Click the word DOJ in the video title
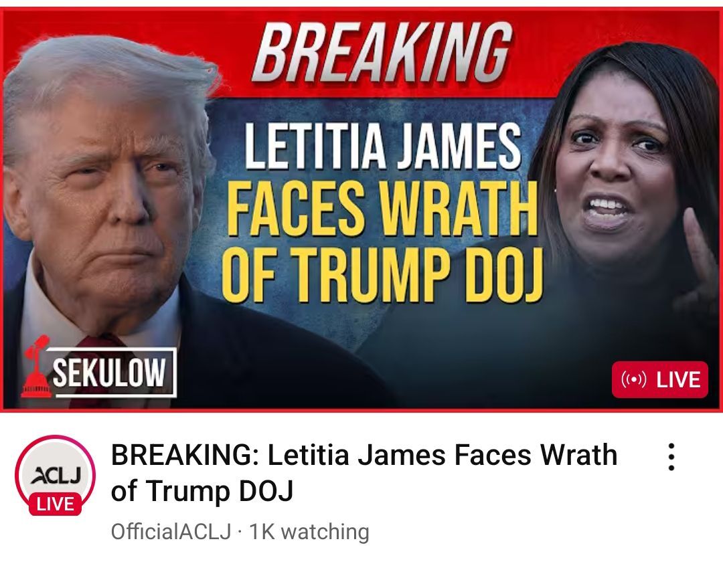The width and height of the screenshot is (723, 588). pos(266,490)
